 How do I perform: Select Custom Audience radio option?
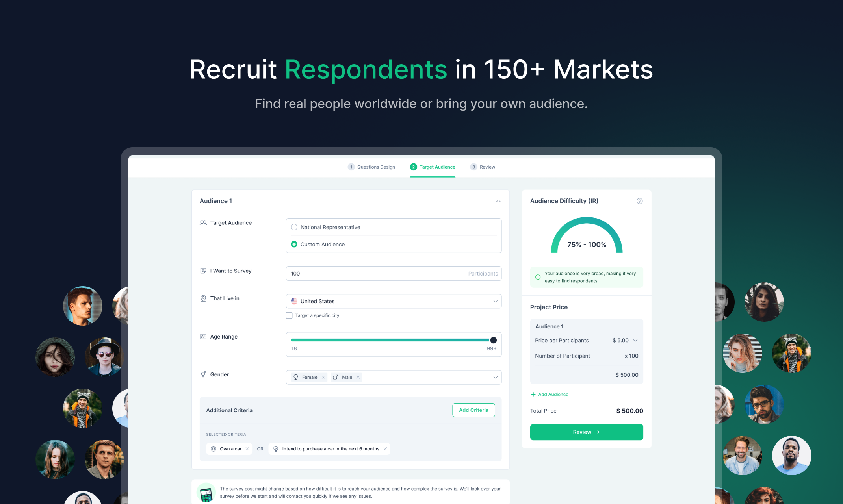[x=294, y=244]
